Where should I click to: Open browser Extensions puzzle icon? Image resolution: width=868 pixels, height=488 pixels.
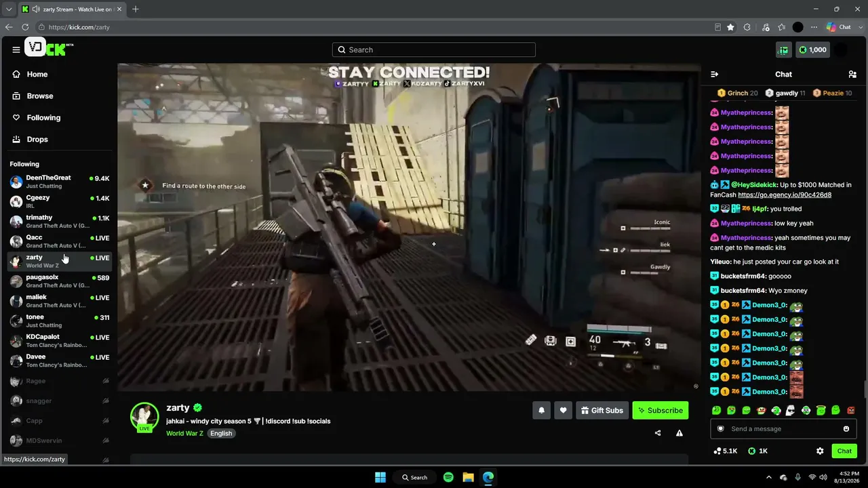point(747,27)
